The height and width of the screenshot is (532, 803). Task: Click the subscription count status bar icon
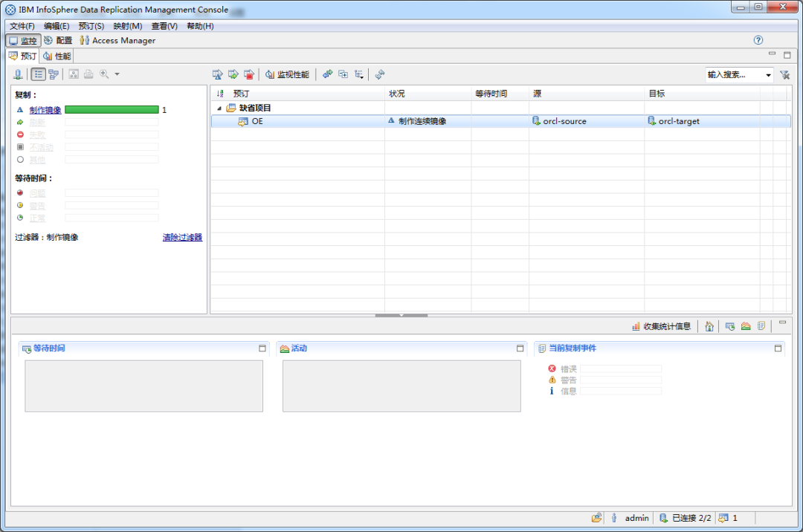tap(723, 518)
